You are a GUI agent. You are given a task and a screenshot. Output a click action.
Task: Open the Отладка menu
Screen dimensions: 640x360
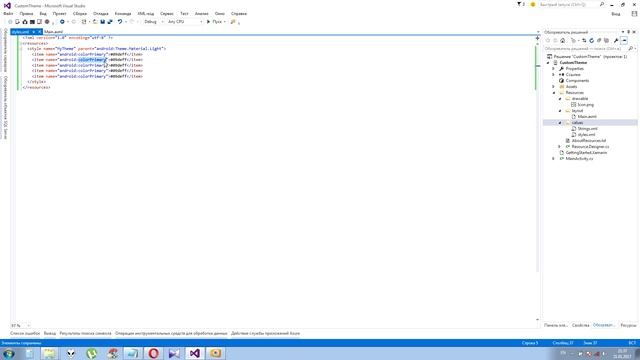click(x=101, y=13)
